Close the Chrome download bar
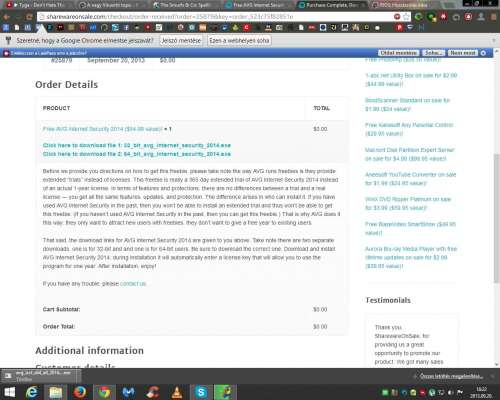The image size is (500, 400). (492, 376)
